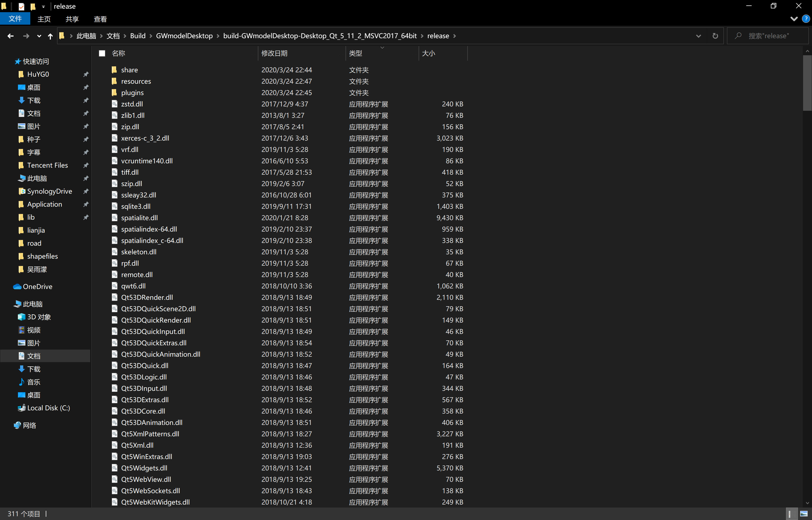Open the plugins folder
The width and height of the screenshot is (812, 520).
point(132,93)
